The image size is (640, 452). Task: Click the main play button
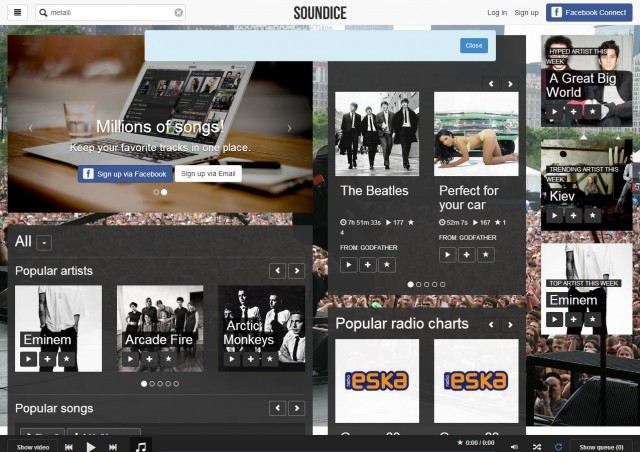[x=91, y=447]
